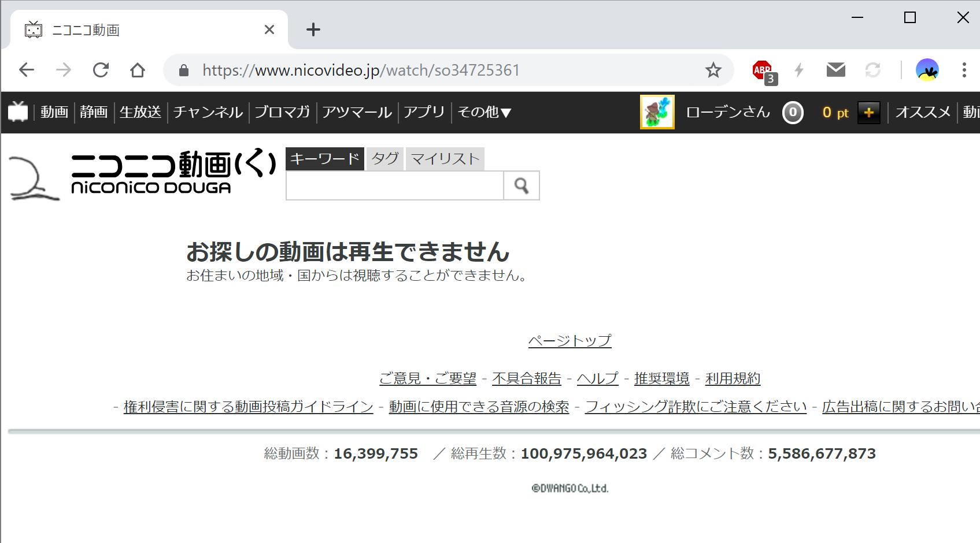Open the アツマール menu item
This screenshot has width=980, height=543.
pos(357,112)
